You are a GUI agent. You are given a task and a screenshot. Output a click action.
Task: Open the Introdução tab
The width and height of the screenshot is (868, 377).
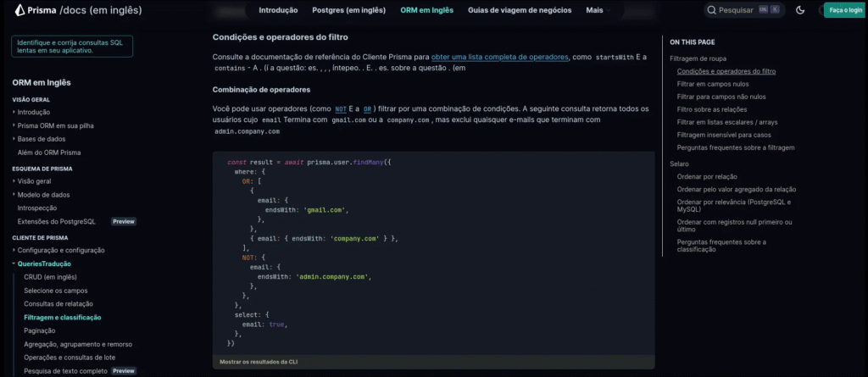(x=278, y=10)
